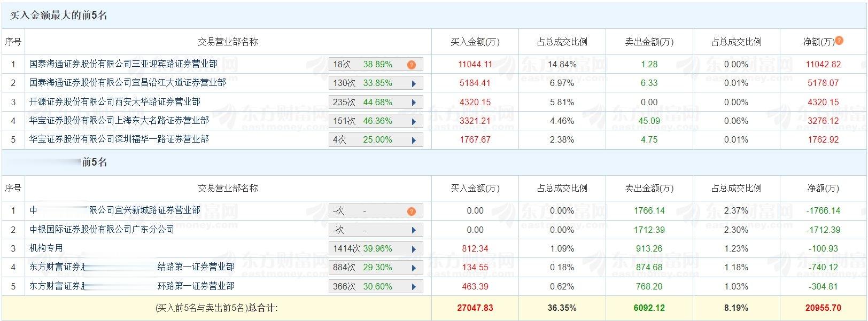
Task: Open 开源证券西安太华路证券营业部 link
Action: point(115,101)
